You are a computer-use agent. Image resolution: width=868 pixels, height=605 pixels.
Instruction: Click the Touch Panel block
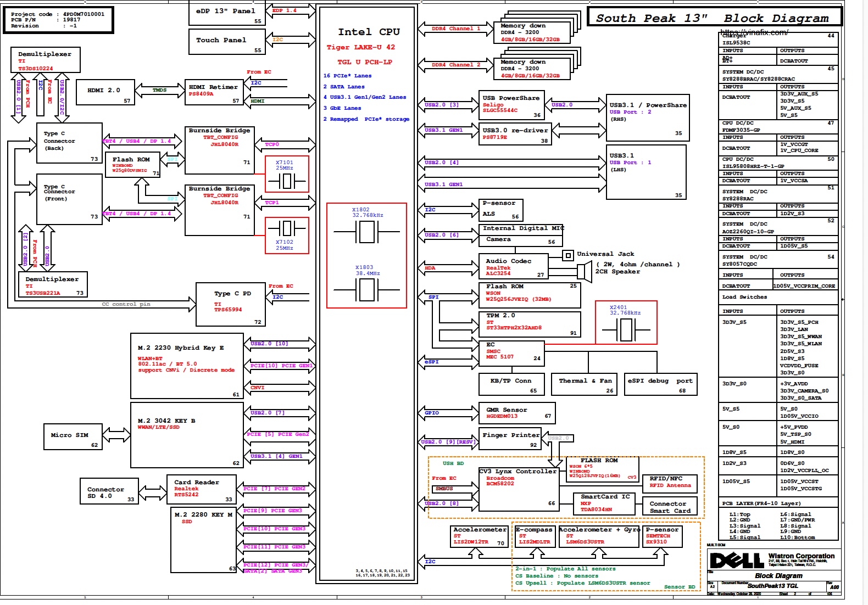pyautogui.click(x=227, y=42)
